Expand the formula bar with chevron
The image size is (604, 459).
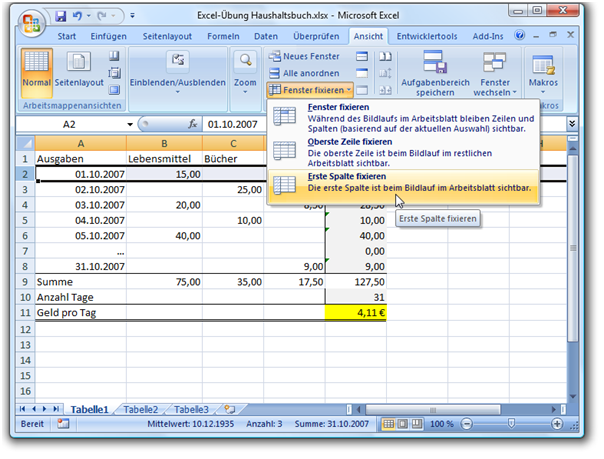click(572, 124)
